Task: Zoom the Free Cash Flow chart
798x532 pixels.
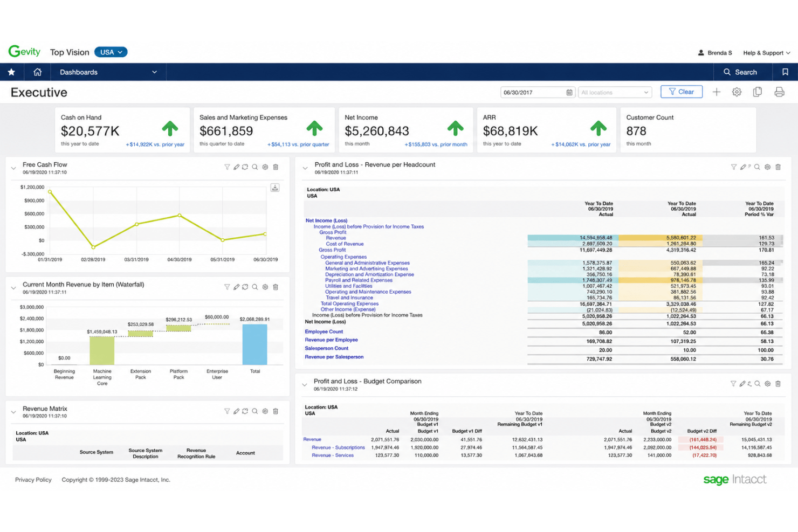Action: [x=255, y=167]
